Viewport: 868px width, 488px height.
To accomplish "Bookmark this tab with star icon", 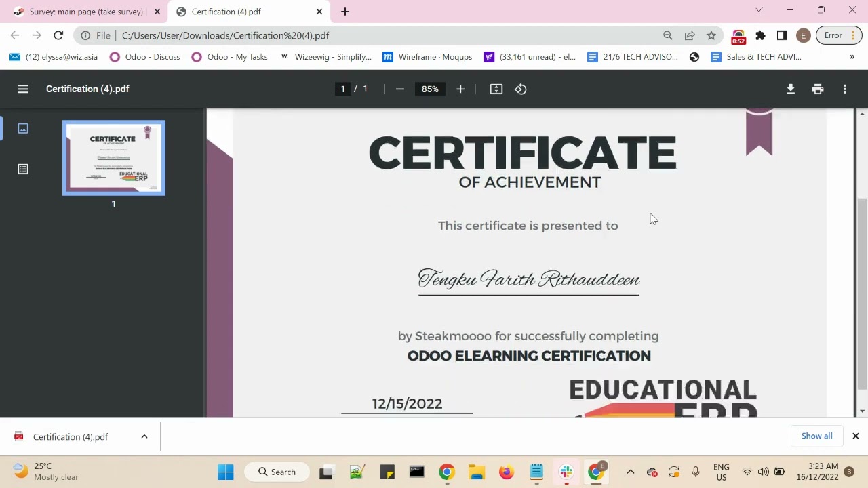I will point(711,35).
